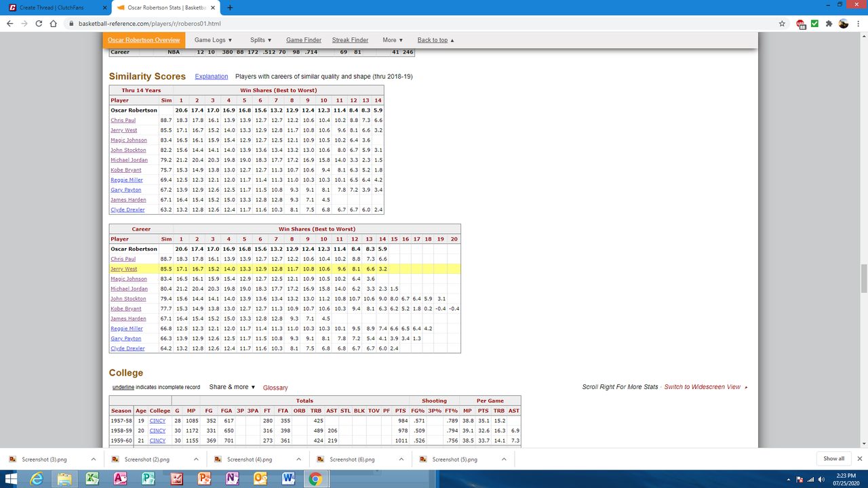Bookmark this page with star icon
Viewport: 868px width, 488px height.
pos(782,23)
